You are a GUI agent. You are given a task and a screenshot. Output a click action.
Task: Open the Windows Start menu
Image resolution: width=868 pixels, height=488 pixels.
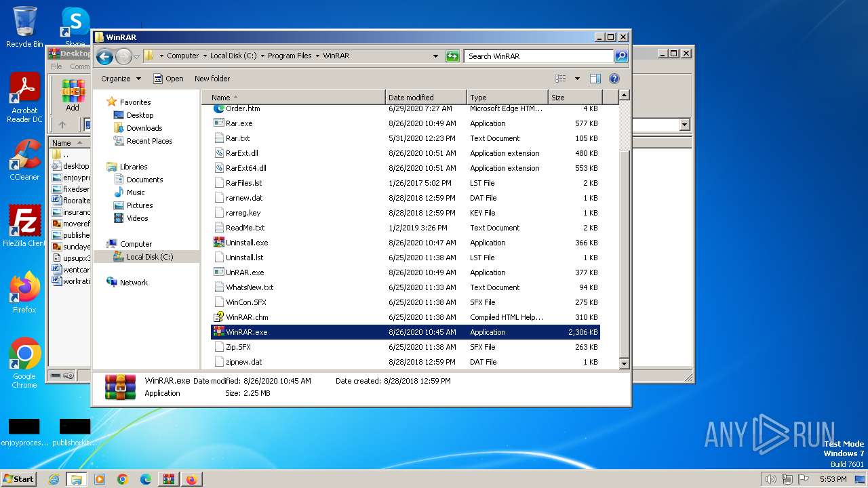[18, 479]
